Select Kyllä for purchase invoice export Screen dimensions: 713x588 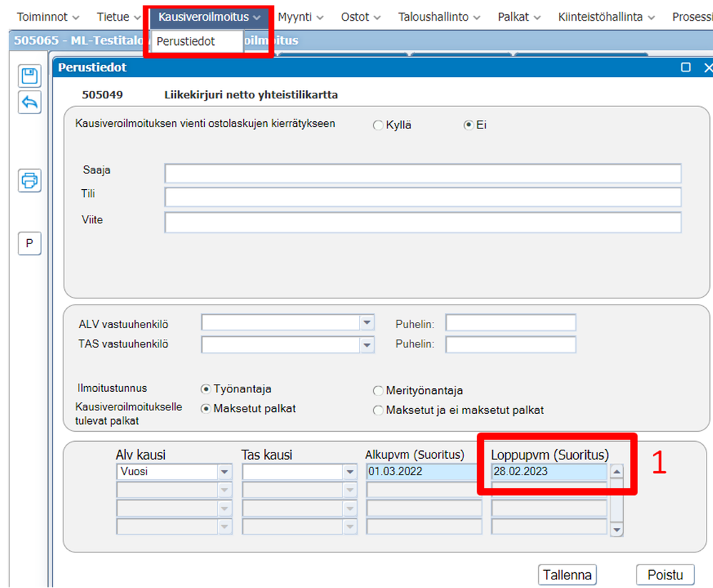[x=378, y=125]
